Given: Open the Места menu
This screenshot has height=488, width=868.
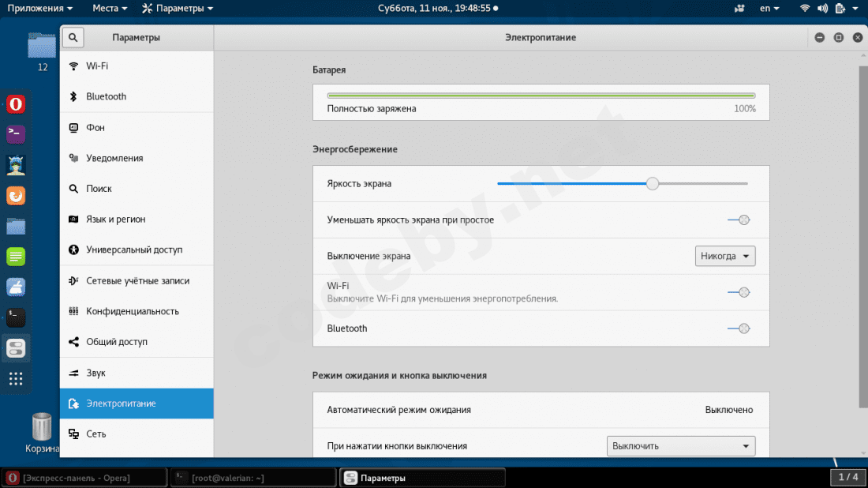Looking at the screenshot, I should 110,9.
